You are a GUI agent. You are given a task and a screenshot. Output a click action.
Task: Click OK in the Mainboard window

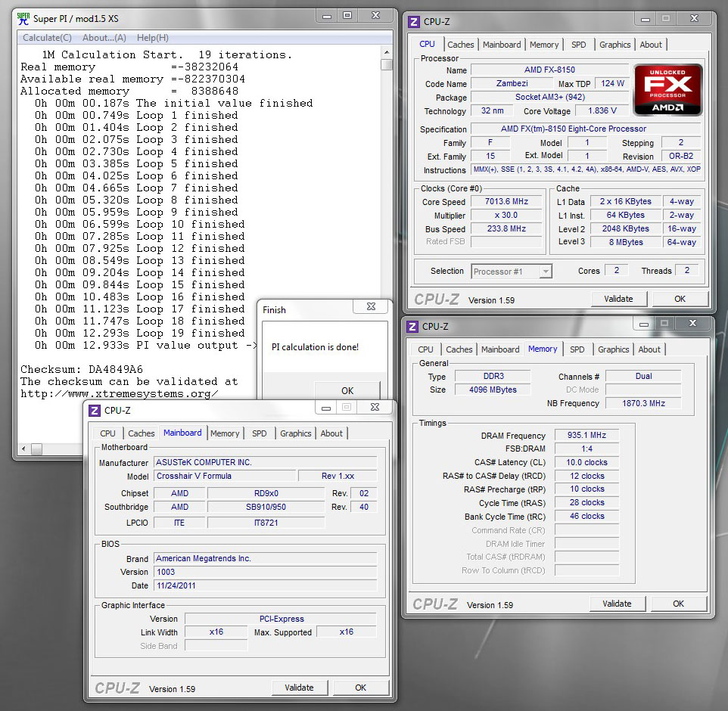361,688
